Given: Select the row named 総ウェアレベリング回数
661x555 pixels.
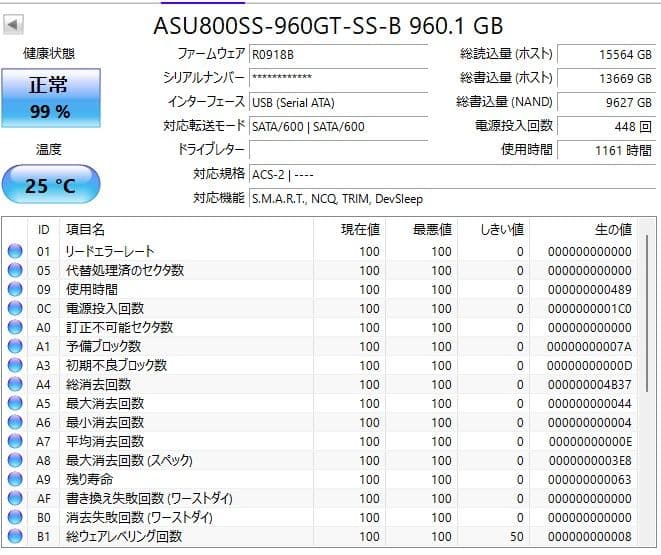Looking at the screenshot, I should tap(320, 536).
